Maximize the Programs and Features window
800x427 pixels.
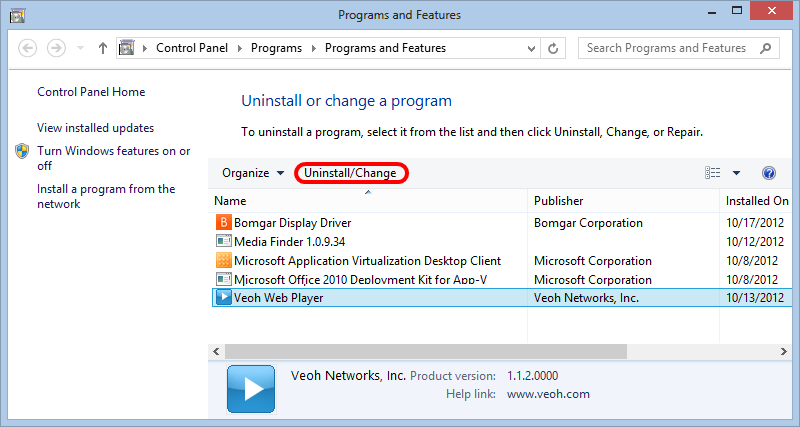pyautogui.click(x=737, y=11)
